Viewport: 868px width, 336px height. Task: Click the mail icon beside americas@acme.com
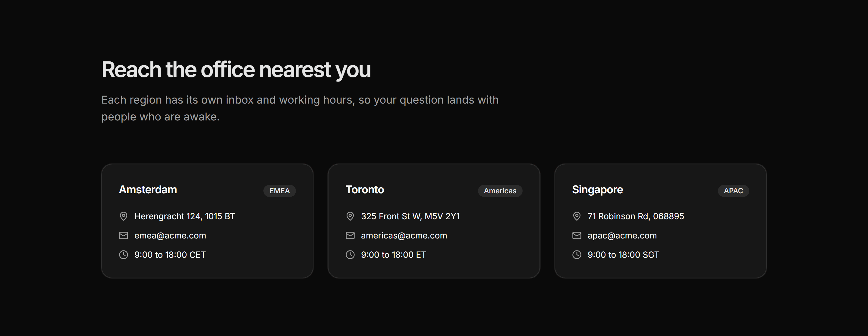pyautogui.click(x=350, y=236)
